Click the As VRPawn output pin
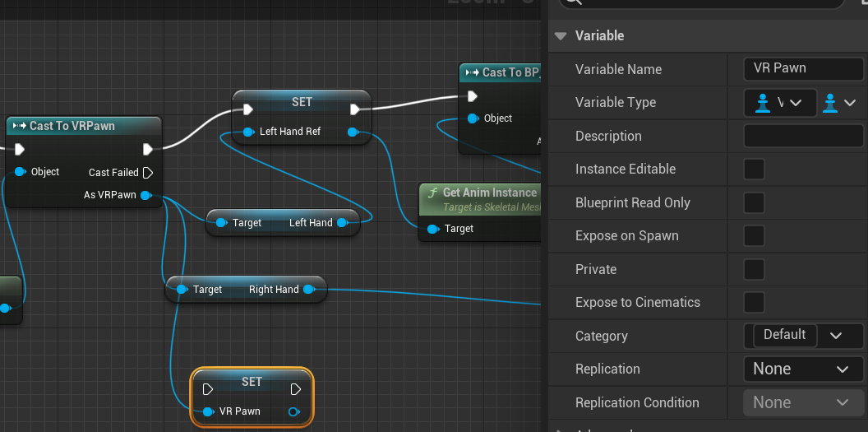The height and width of the screenshot is (432, 868). coord(145,195)
